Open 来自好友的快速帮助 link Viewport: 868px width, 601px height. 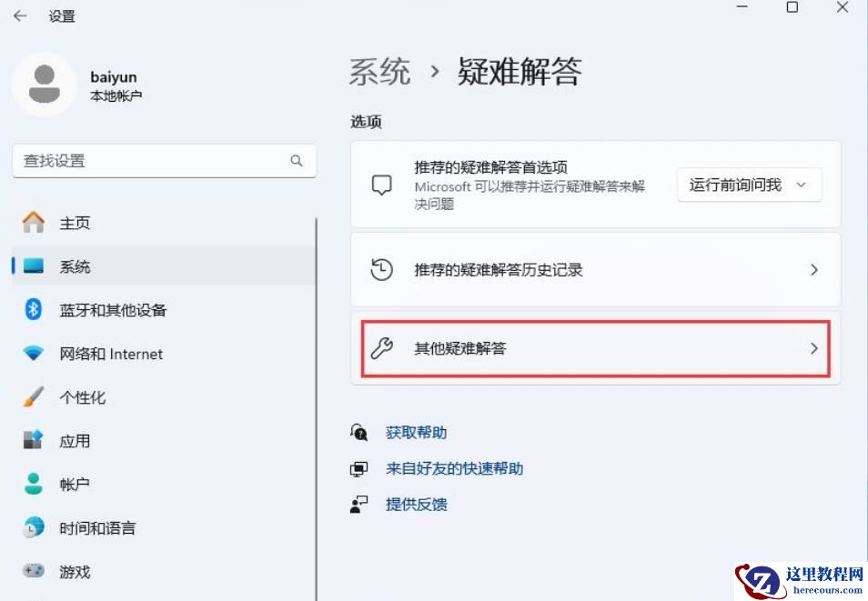454,468
